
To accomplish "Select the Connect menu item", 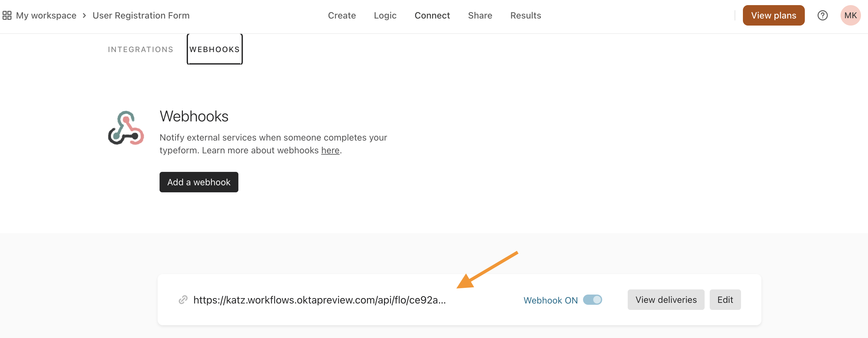I will (x=432, y=15).
